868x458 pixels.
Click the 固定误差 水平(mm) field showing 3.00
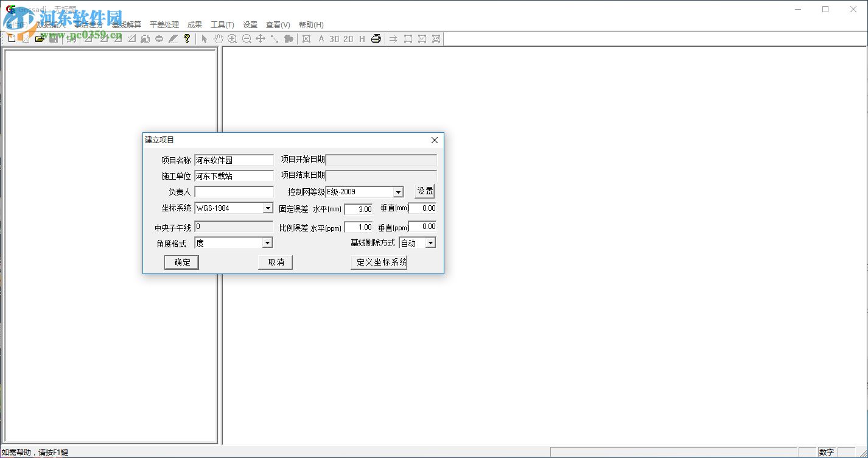click(x=359, y=209)
